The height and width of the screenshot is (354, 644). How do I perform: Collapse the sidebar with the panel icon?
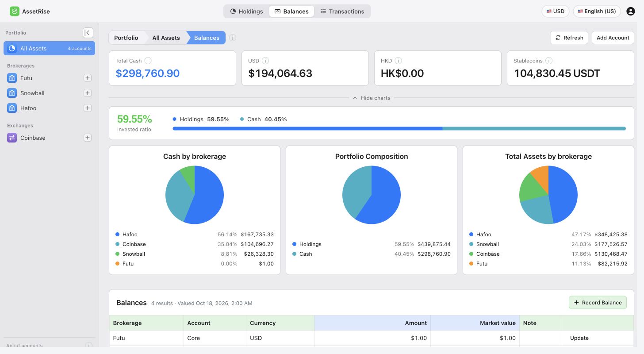tap(88, 33)
